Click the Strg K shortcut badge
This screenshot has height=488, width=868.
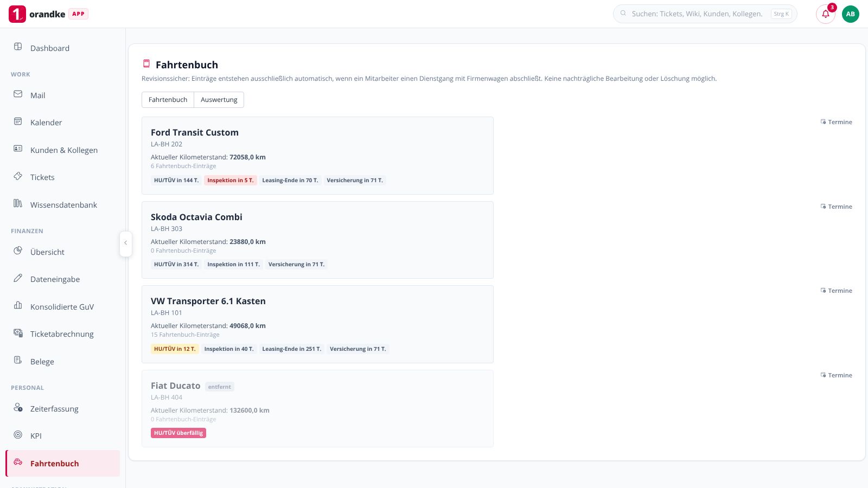click(x=781, y=14)
